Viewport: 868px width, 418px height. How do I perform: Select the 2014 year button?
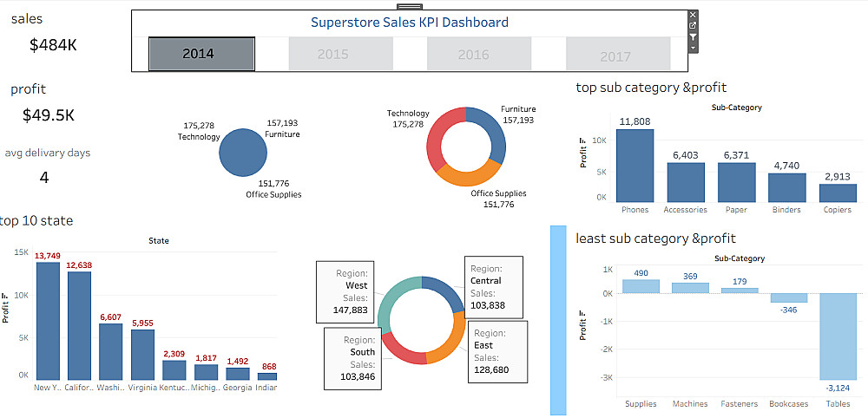pyautogui.click(x=201, y=54)
